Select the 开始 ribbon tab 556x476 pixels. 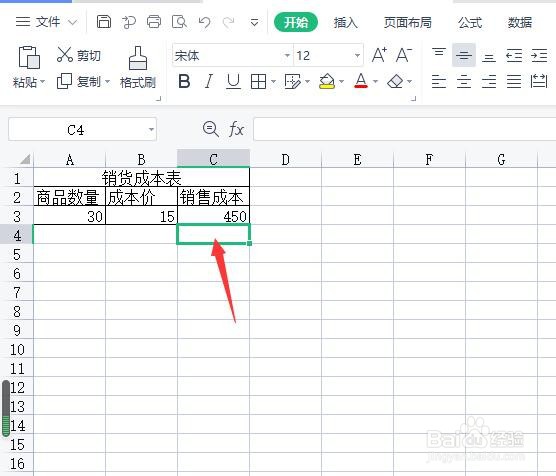pos(296,22)
